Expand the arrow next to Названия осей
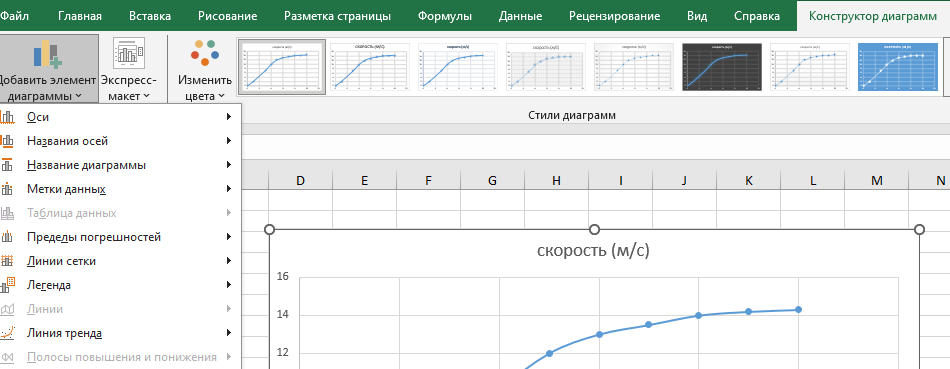The image size is (950, 369). 229,141
